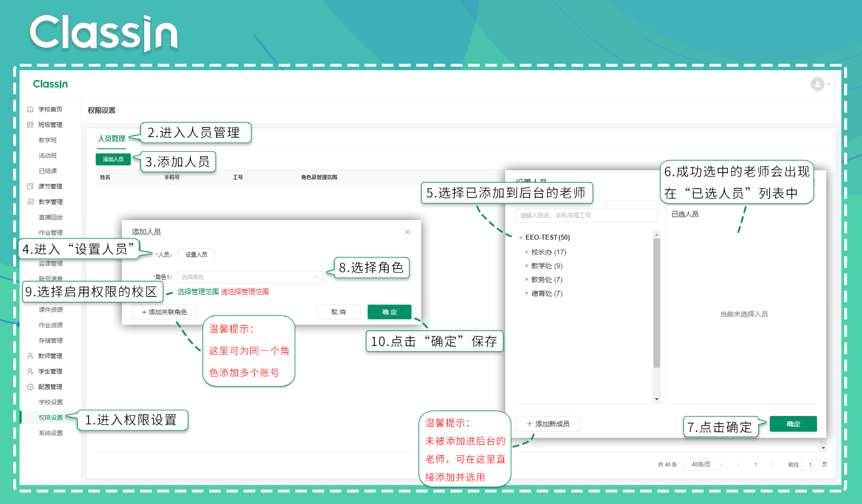This screenshot has height=504, width=862.
Task: Click the 前往 page number input
Action: 810,464
